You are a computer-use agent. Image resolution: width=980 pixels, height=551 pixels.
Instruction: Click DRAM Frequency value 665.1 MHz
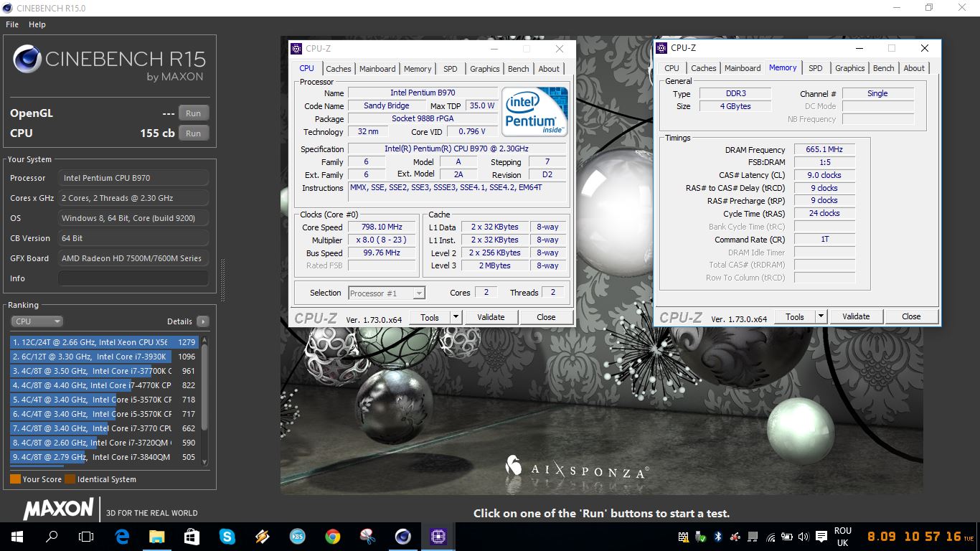tap(824, 150)
